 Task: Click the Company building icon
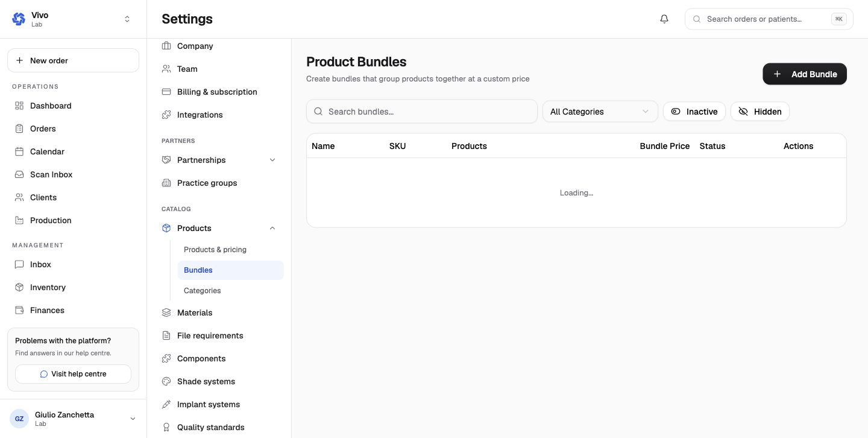166,46
